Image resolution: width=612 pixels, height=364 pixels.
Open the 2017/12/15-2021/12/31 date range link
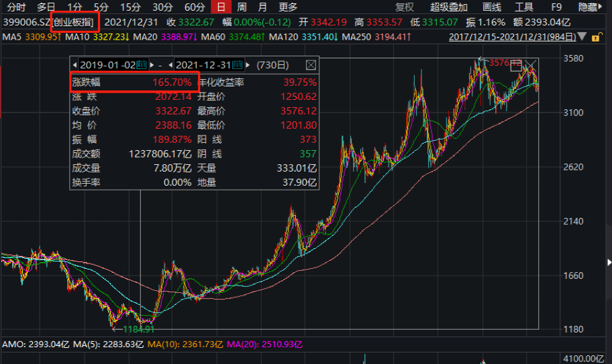click(x=513, y=37)
